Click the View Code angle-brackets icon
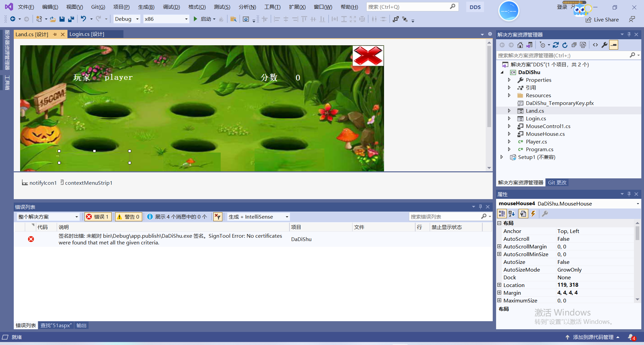Screen dimensions: 644x345 [x=595, y=45]
